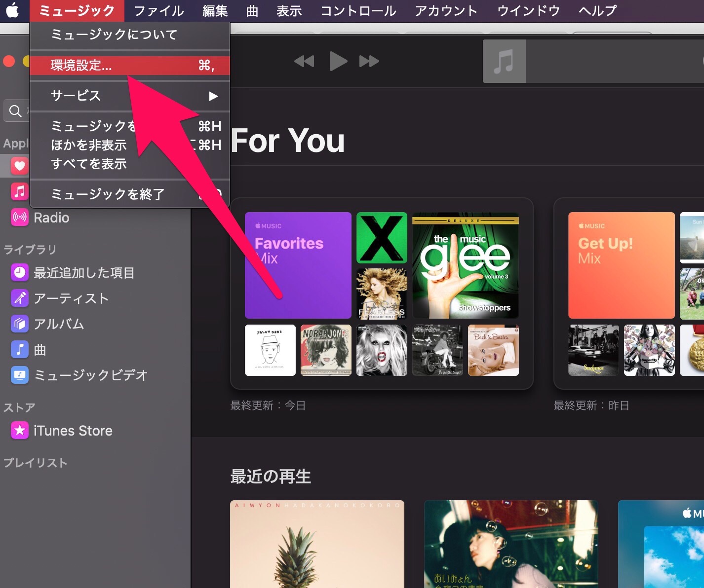Click the rewind skip button
Viewport: 704px width, 588px height.
pos(304,61)
